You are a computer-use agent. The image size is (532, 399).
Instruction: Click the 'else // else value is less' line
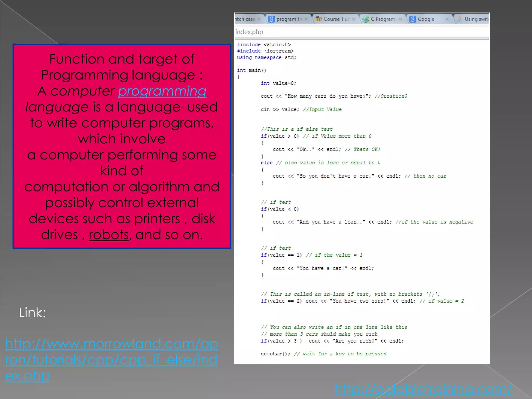pyautogui.click(x=321, y=163)
